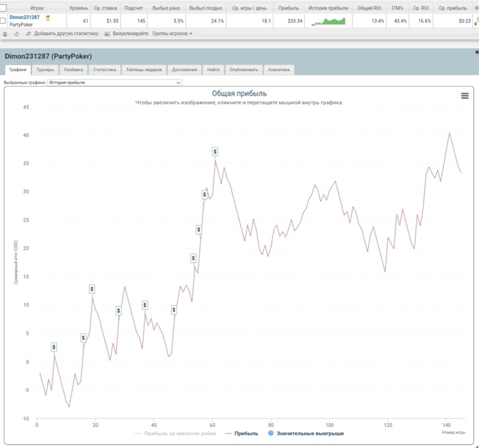
Task: Open the Разбивка tab
Action: pos(73,70)
